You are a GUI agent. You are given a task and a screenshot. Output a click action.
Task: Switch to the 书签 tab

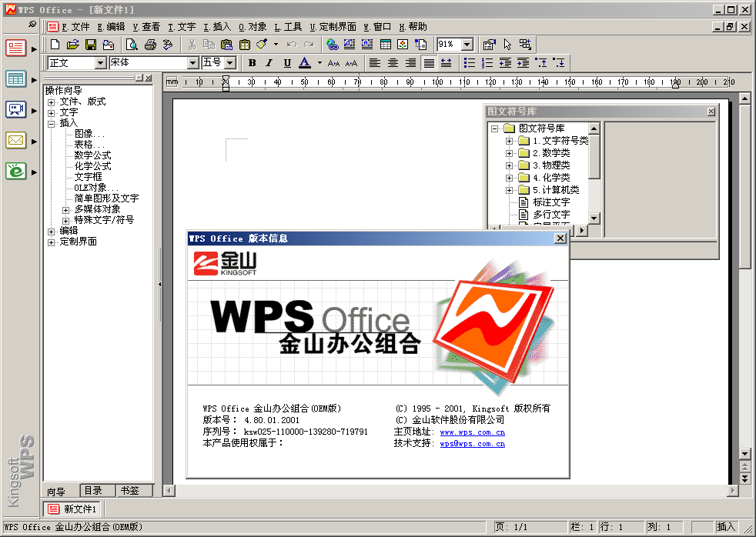134,491
